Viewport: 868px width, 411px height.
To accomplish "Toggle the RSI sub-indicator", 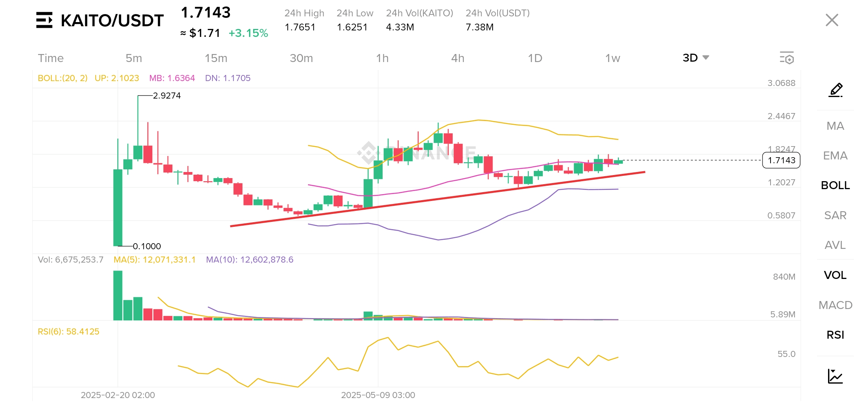I will (835, 335).
